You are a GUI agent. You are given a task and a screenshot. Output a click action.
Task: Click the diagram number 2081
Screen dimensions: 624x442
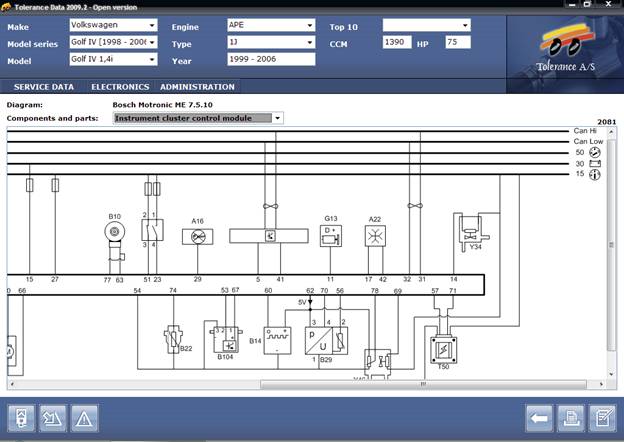coord(606,122)
